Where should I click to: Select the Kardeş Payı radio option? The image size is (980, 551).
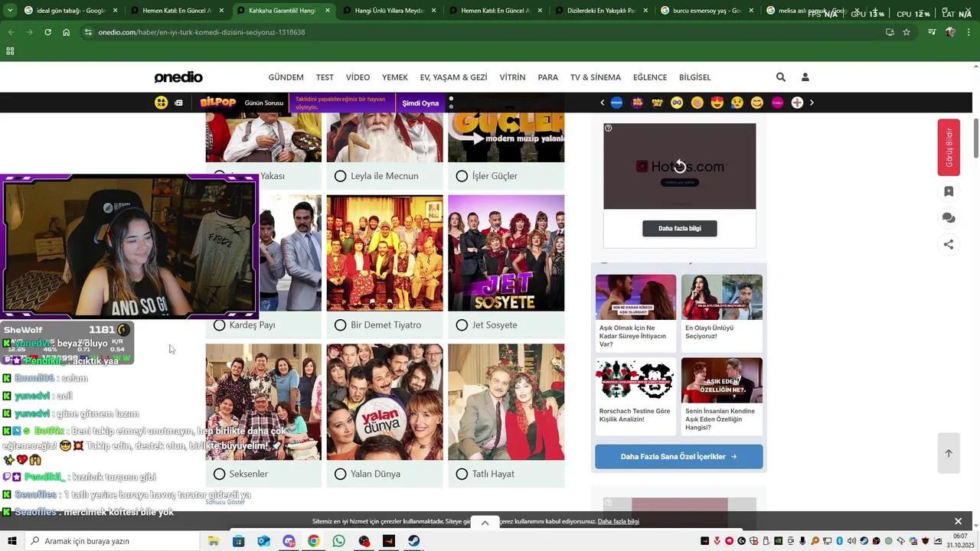pyautogui.click(x=220, y=325)
